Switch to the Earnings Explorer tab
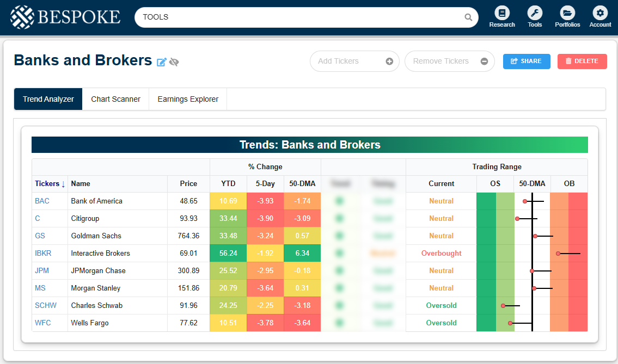Image resolution: width=618 pixels, height=364 pixels. [188, 99]
